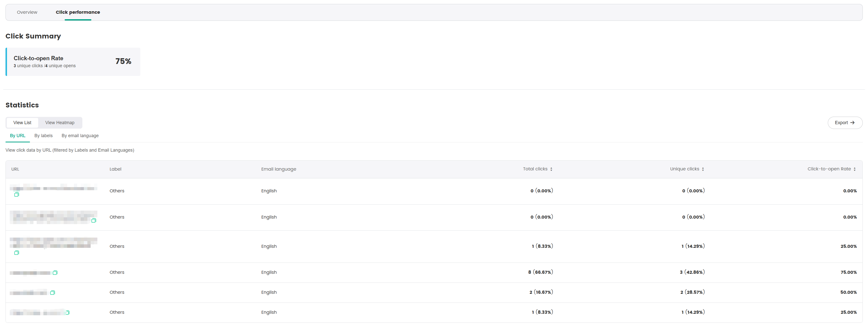Open the blurred URL link with 2 clicks
The width and height of the screenshot is (868, 329).
coord(28,293)
